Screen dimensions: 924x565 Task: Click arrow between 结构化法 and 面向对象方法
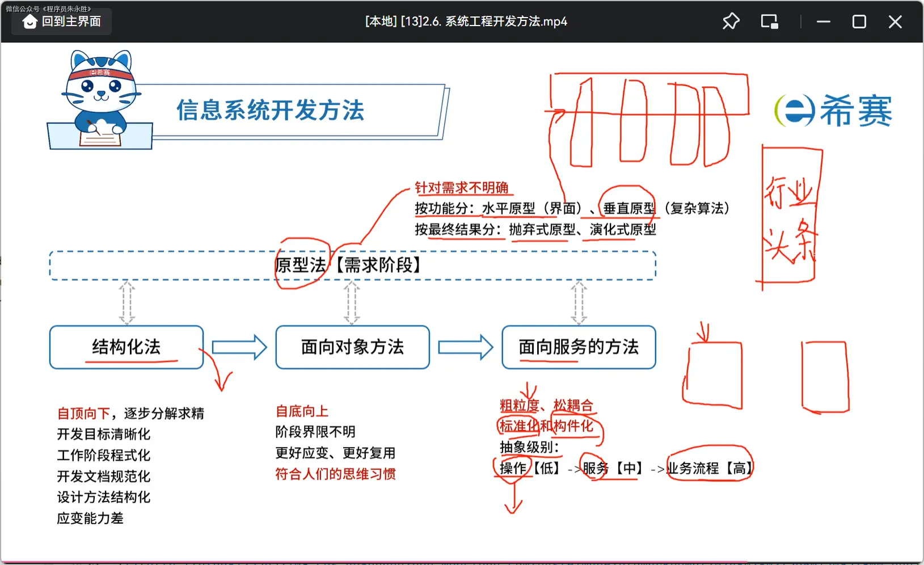coord(239,347)
